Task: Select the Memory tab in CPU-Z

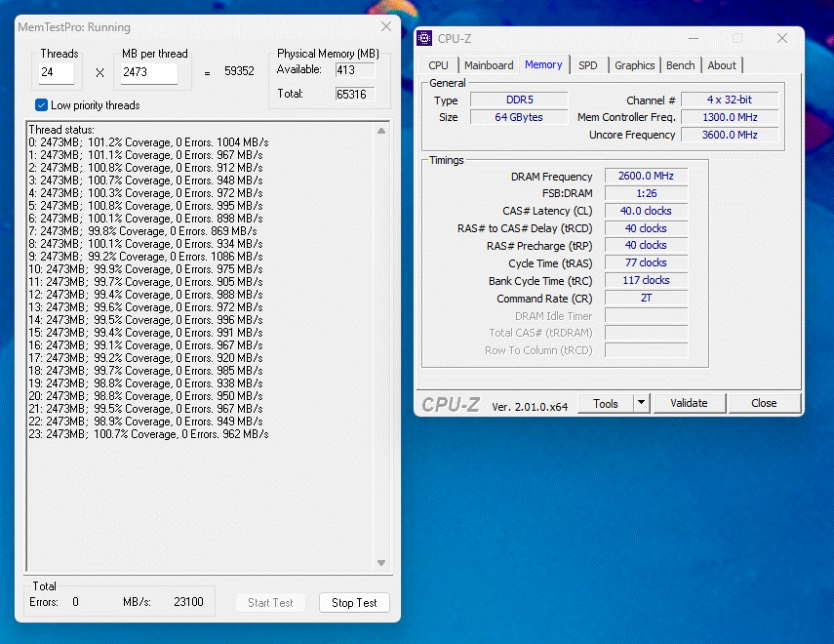Action: (x=543, y=64)
